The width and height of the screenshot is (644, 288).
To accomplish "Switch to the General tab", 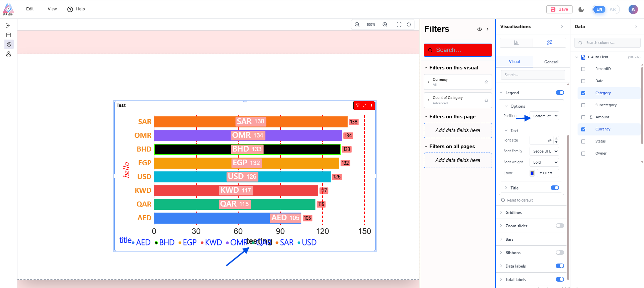I will click(x=551, y=62).
